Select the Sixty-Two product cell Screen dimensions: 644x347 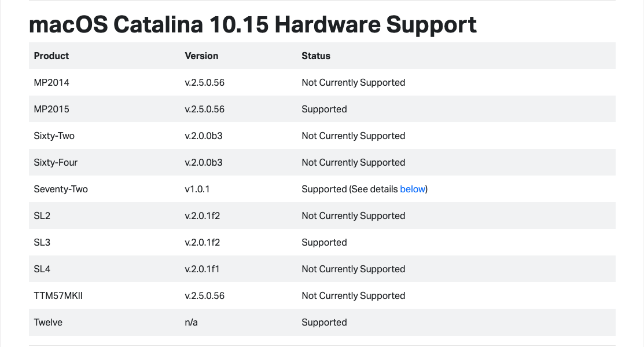(x=54, y=136)
